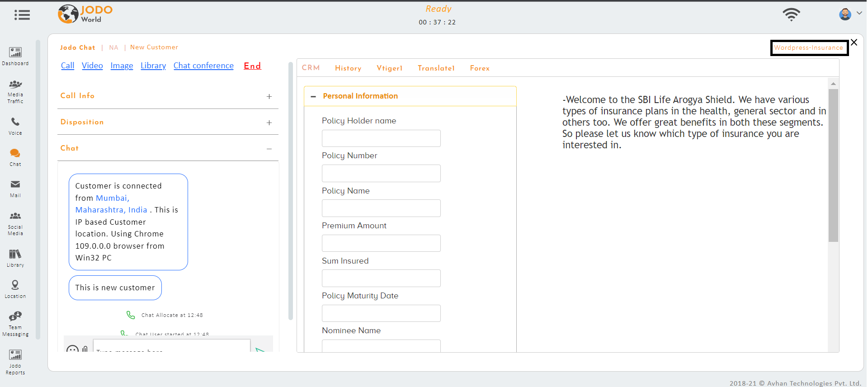The width and height of the screenshot is (868, 387).
Task: Click the 'Chat Allocate at 12:48' text
Action: pyautogui.click(x=172, y=315)
